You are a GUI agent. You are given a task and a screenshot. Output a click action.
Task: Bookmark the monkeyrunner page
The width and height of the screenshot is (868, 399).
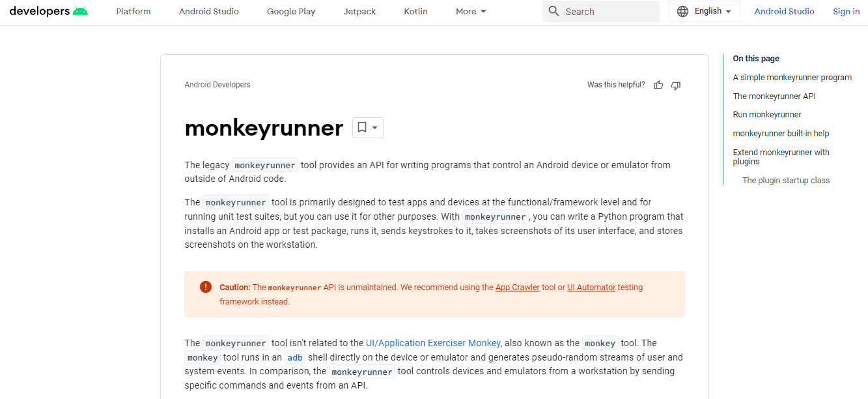click(363, 127)
